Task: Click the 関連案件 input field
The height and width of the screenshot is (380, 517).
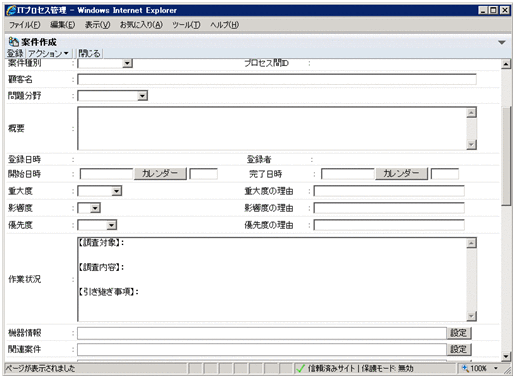Action: coord(262,350)
